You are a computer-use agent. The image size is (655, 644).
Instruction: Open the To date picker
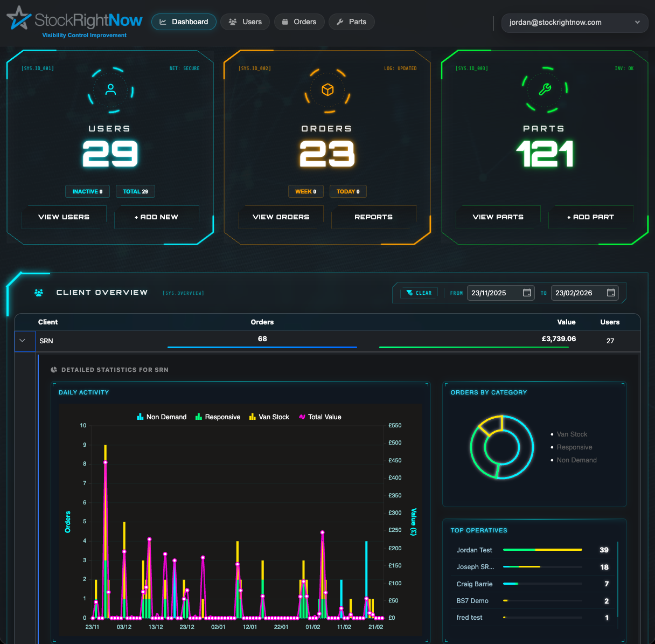(x=610, y=293)
